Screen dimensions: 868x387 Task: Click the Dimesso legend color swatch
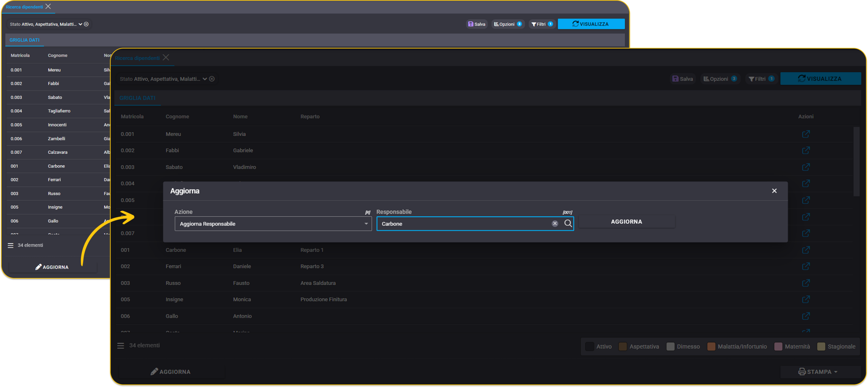tap(670, 347)
